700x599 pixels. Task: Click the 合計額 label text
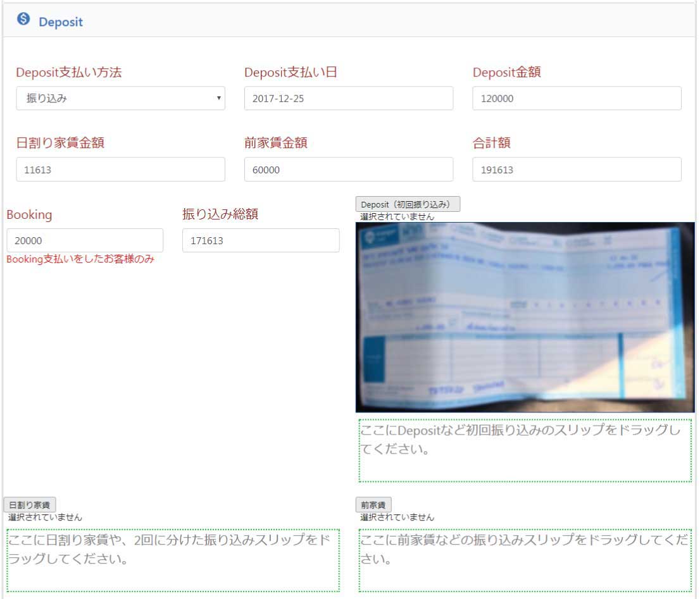click(x=491, y=143)
